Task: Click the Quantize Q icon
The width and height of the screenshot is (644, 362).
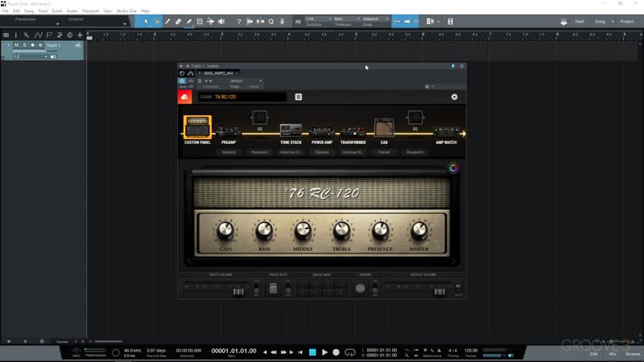Action: 271,22
